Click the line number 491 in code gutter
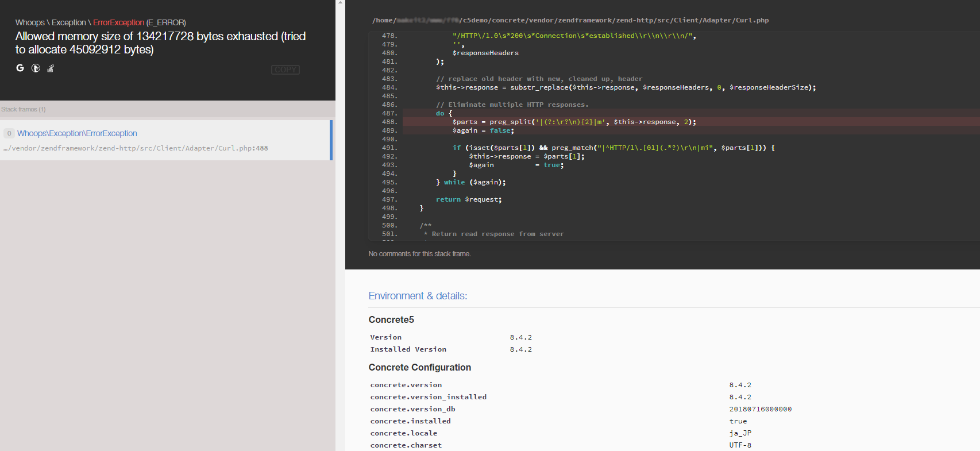Screen dimensions: 980x451 click(389, 148)
